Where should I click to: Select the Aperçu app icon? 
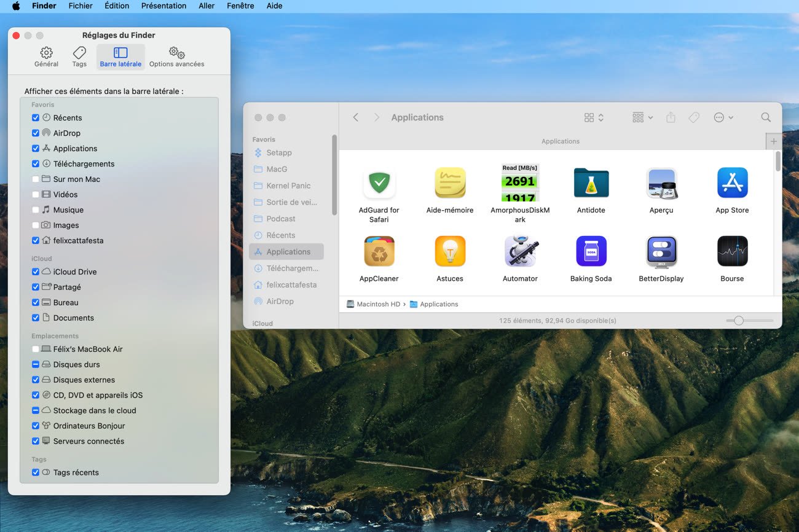[x=661, y=183]
